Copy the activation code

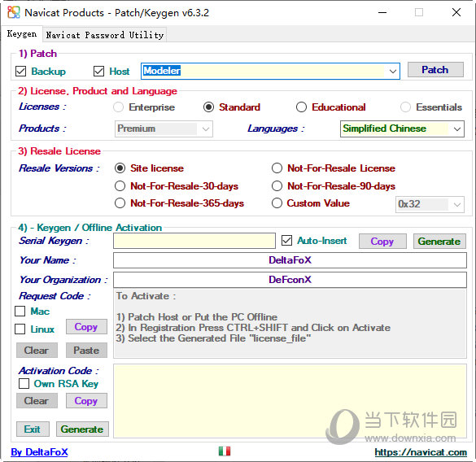[x=86, y=401]
